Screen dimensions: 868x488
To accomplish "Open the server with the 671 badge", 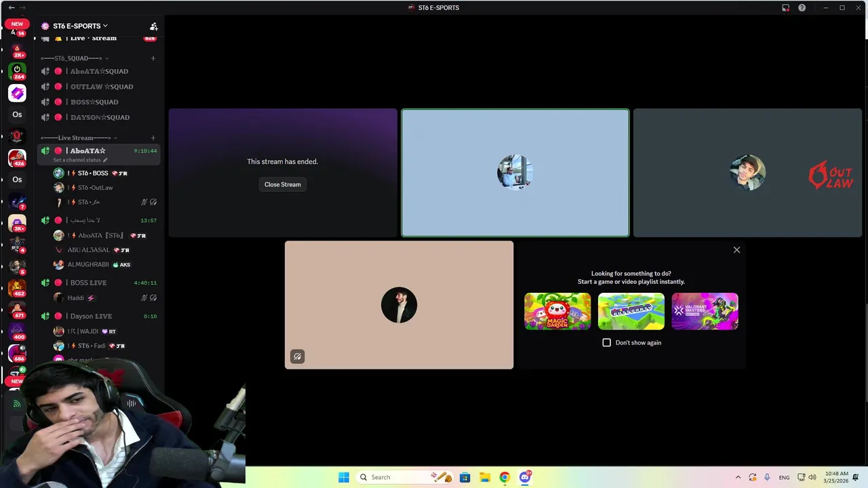I will pos(17,310).
